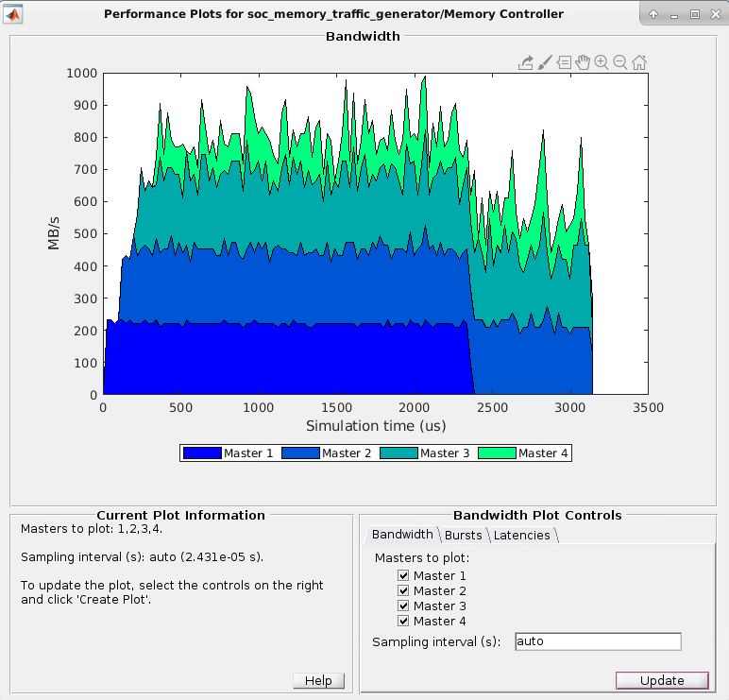
Task: Uncheck the Master 1 checkbox
Action: click(403, 575)
